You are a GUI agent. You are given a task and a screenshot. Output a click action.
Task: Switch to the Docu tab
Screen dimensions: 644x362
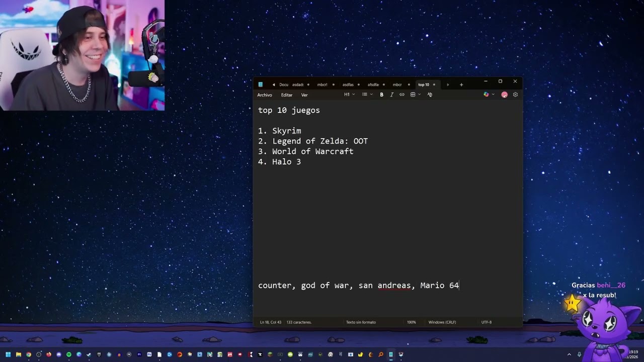pyautogui.click(x=284, y=84)
